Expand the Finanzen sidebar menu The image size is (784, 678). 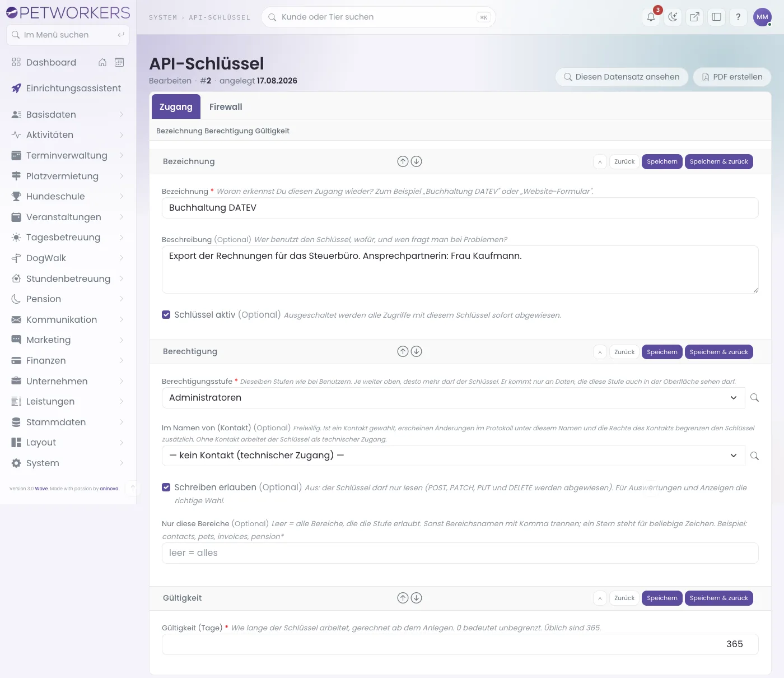pyautogui.click(x=68, y=360)
